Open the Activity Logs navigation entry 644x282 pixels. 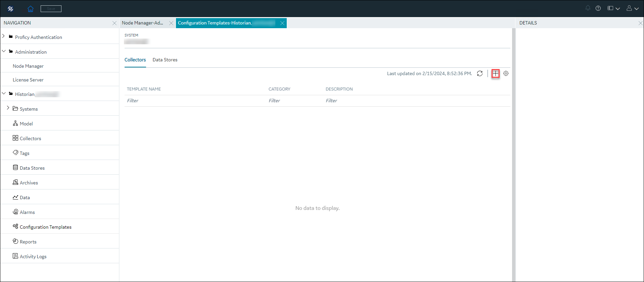point(33,257)
